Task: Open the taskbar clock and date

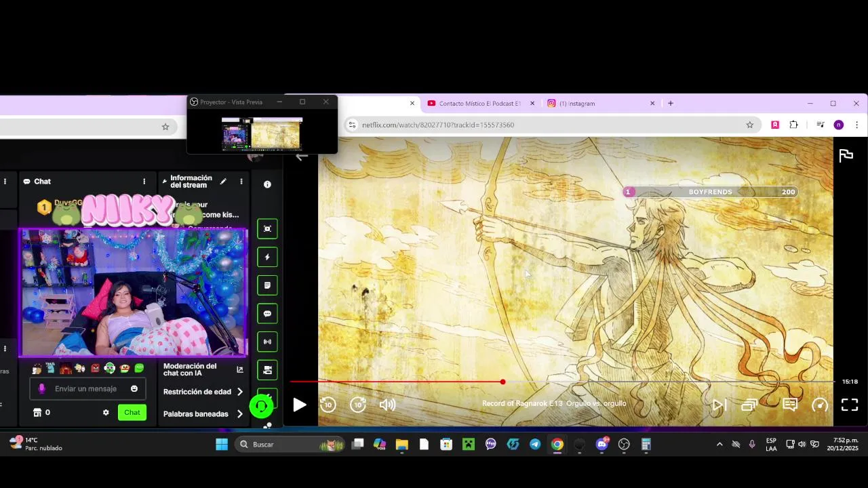Action: (x=842, y=444)
